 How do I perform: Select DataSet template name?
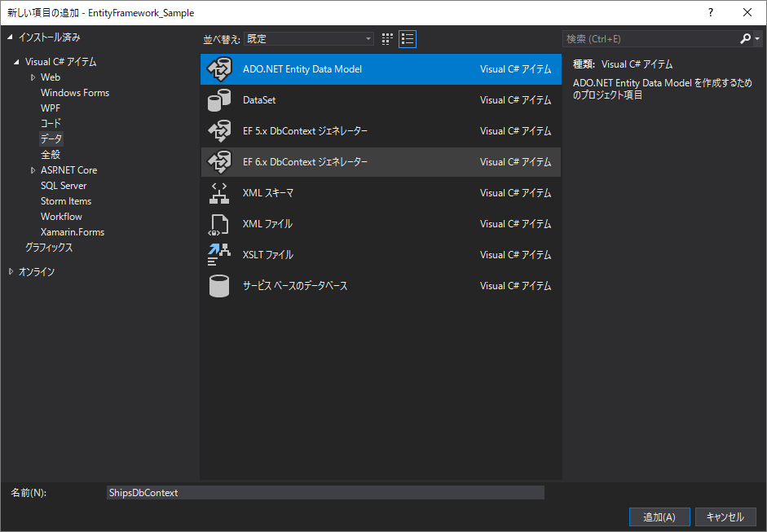[259, 100]
